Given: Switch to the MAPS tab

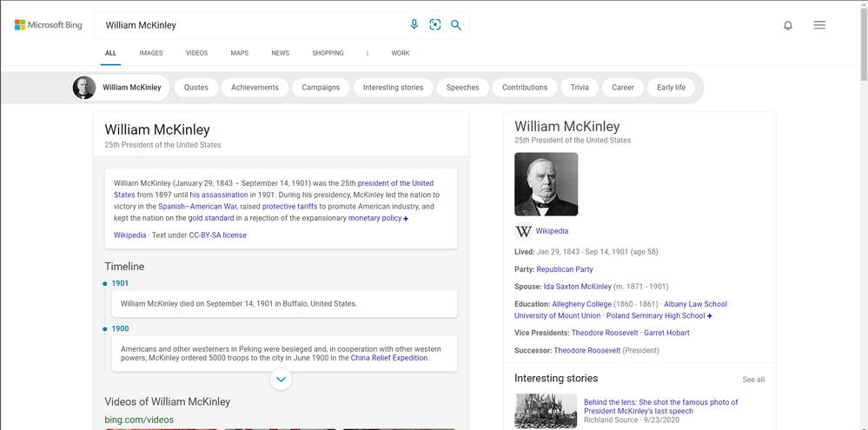Looking at the screenshot, I should [x=240, y=53].
